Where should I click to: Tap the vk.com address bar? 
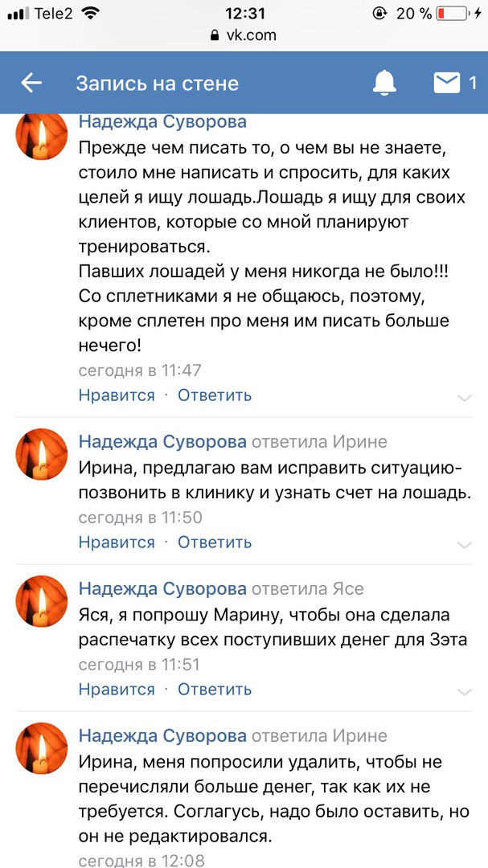tap(249, 35)
